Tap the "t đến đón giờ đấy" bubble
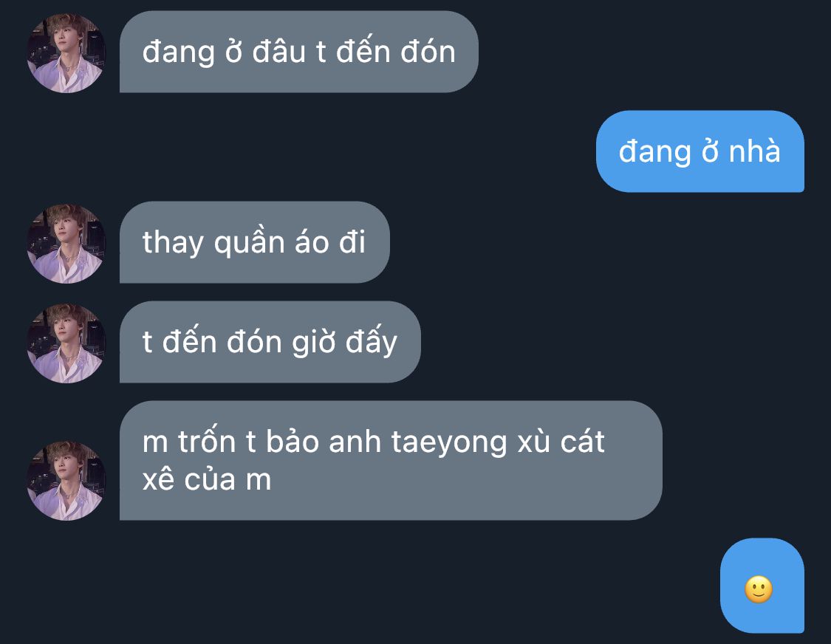Image resolution: width=831 pixels, height=644 pixels. point(270,342)
